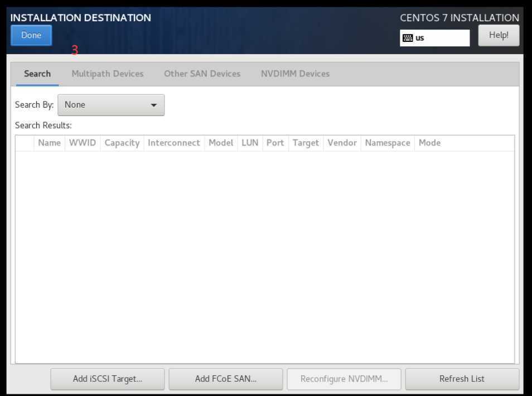Click the blue Done button
Viewport: 532px width, 396px height.
(x=31, y=35)
